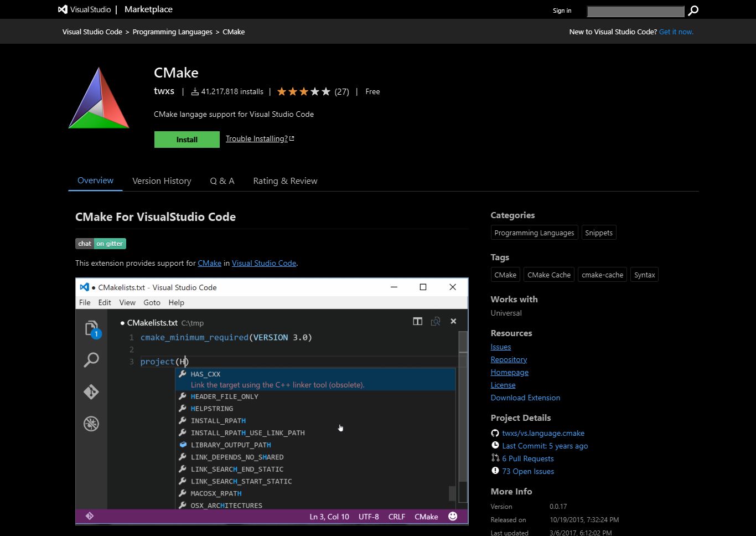Open the Trouble Installing? link

(x=260, y=138)
